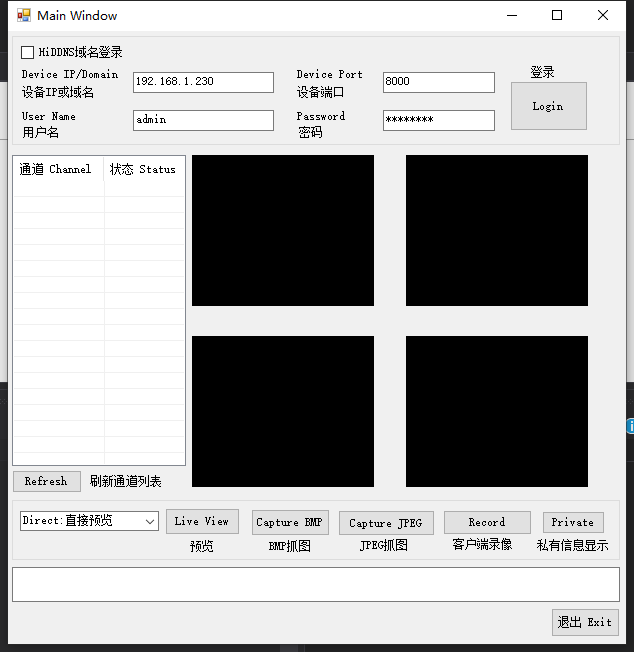
Task: Click the Capture JPEG button
Action: pyautogui.click(x=386, y=523)
